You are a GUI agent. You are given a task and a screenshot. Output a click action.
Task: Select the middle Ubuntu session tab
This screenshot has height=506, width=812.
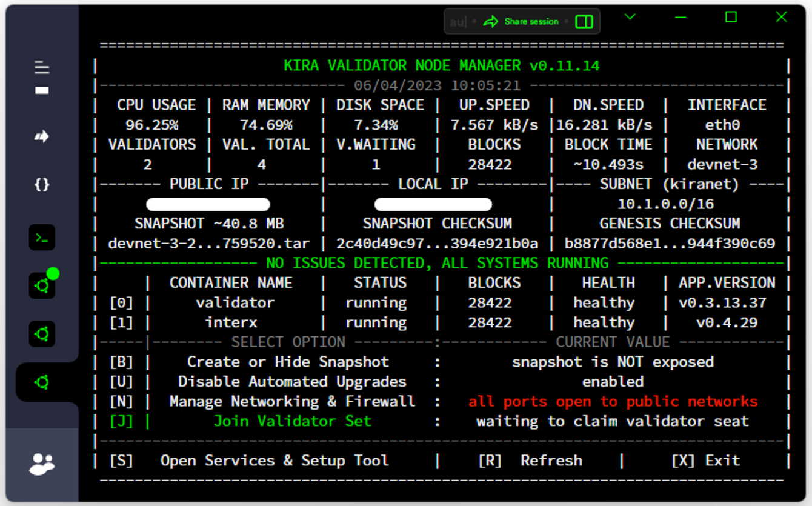coord(42,334)
